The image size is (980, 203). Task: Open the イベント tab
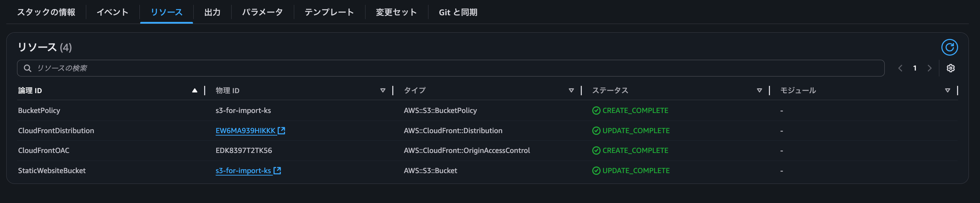(x=112, y=12)
